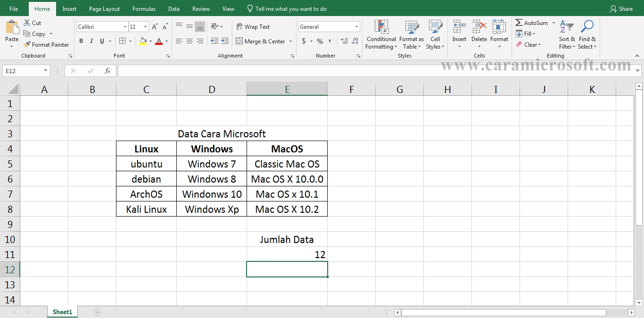Increase font size with the larger A
The image size is (644, 318).
[155, 27]
